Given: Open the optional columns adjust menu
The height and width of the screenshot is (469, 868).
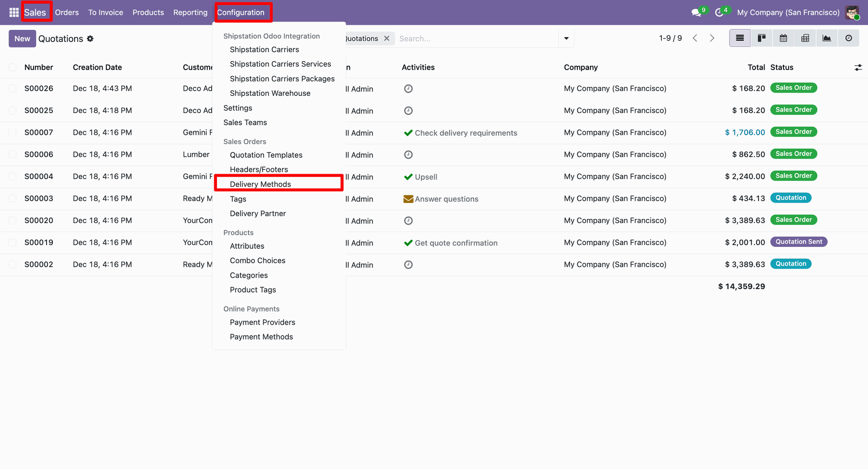Looking at the screenshot, I should pos(858,67).
